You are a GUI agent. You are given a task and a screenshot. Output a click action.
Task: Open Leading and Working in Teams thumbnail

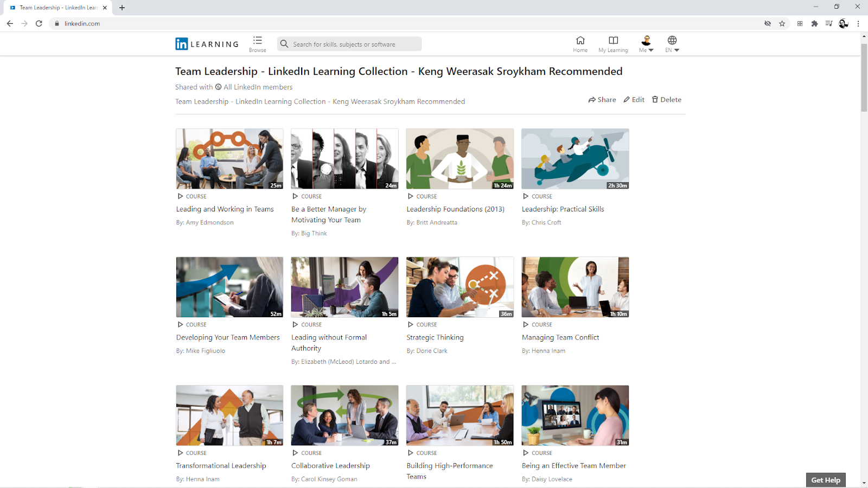tap(229, 159)
